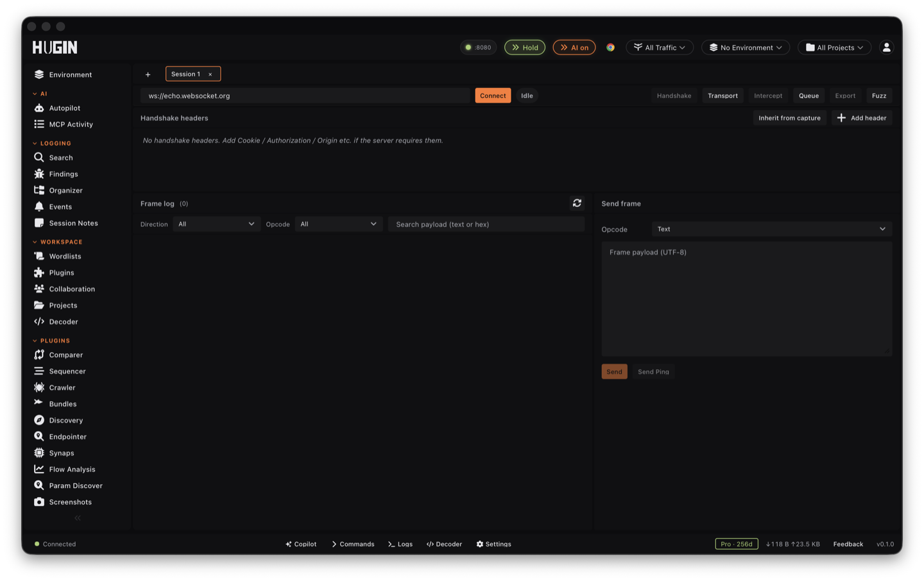
Task: Open the Frame log Opcode filter dropdown
Action: click(x=339, y=224)
